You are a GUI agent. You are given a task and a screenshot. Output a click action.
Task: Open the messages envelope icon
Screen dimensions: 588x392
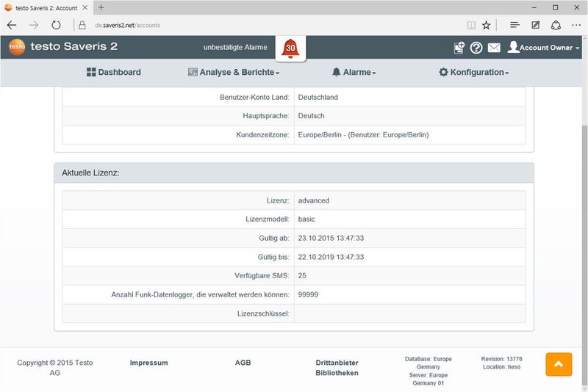[494, 48]
